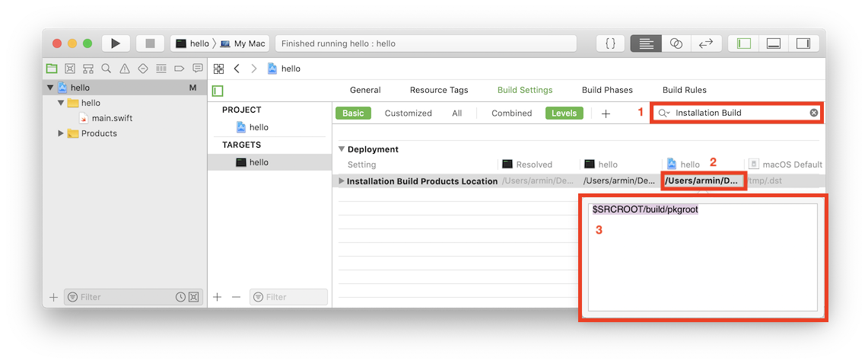
Task: Add a target with plus button
Action: pos(218,297)
